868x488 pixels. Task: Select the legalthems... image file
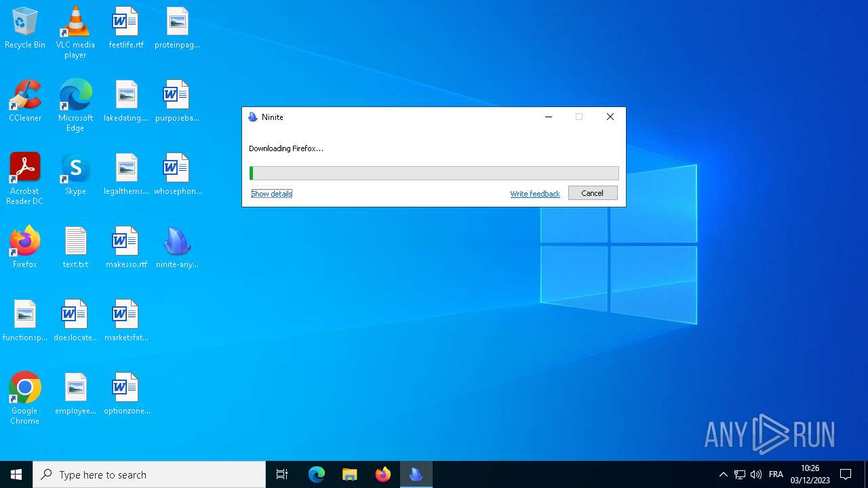[x=126, y=174]
